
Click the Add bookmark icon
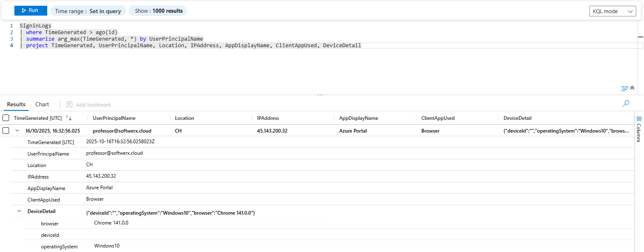pos(69,105)
